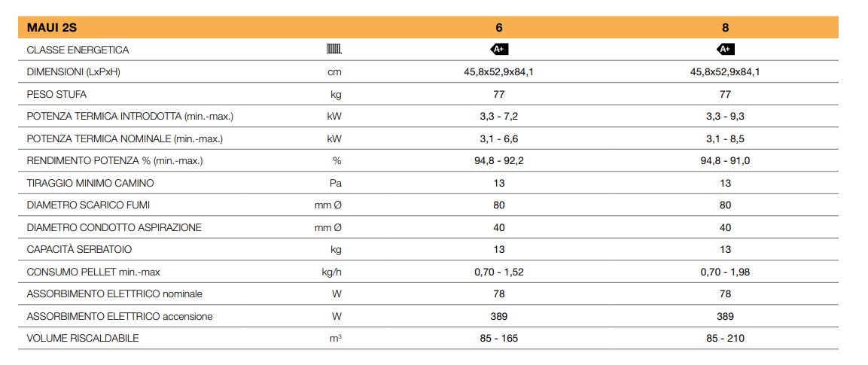The image size is (868, 365).
Task: Click the A+ energy label for model 8
Action: (725, 50)
